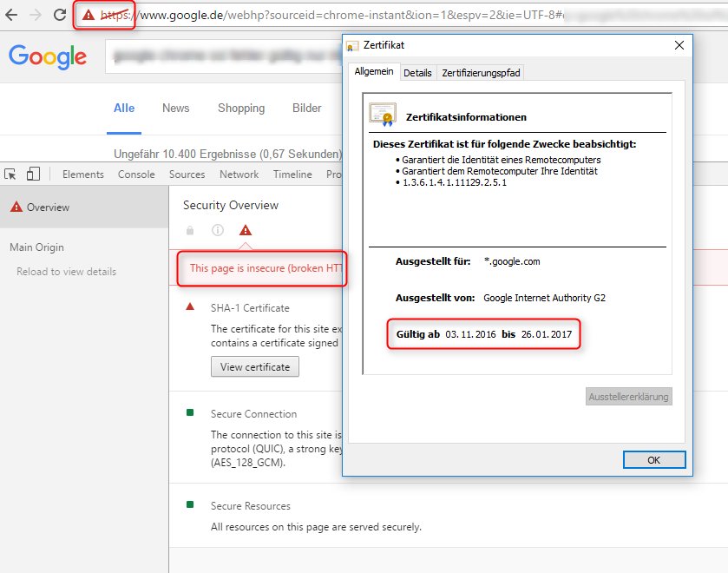The height and width of the screenshot is (573, 728).
Task: Click the certificate icon beside Zertifikatsinformationen
Action: pos(383,115)
